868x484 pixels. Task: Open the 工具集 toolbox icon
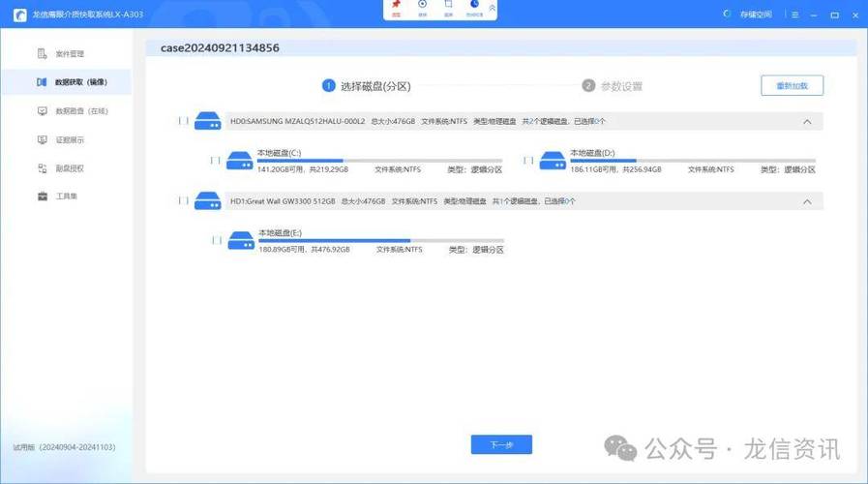point(43,197)
